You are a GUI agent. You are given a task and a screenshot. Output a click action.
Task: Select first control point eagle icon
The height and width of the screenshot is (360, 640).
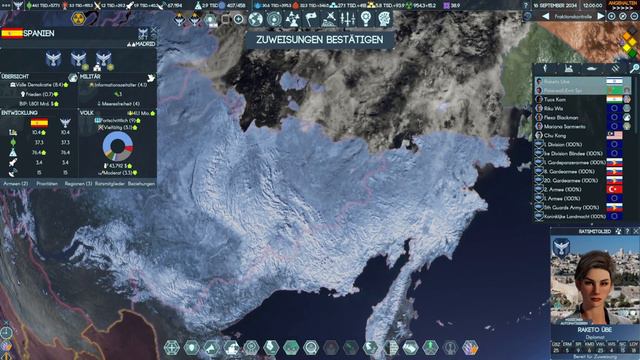tap(53, 60)
